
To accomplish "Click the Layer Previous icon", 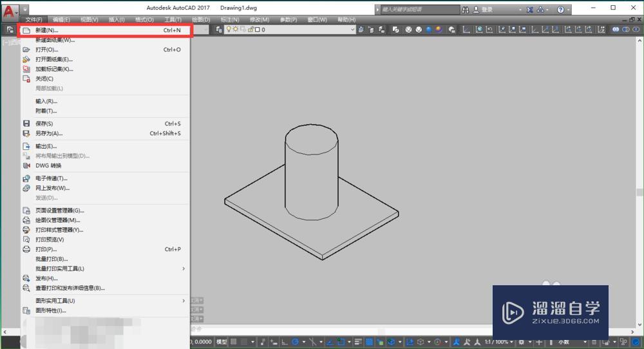I will coord(371,30).
